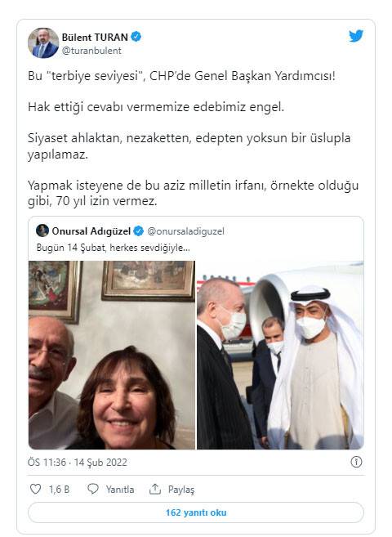Click the Bülent TURAN display name
The width and height of the screenshot is (392, 537).
95,37
